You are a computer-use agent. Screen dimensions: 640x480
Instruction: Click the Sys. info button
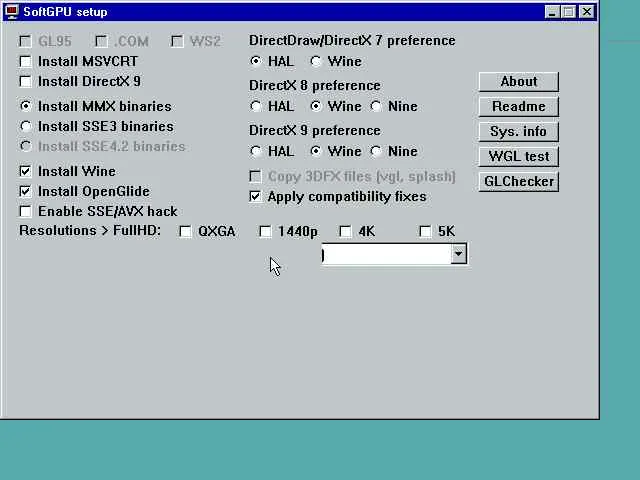pos(519,131)
